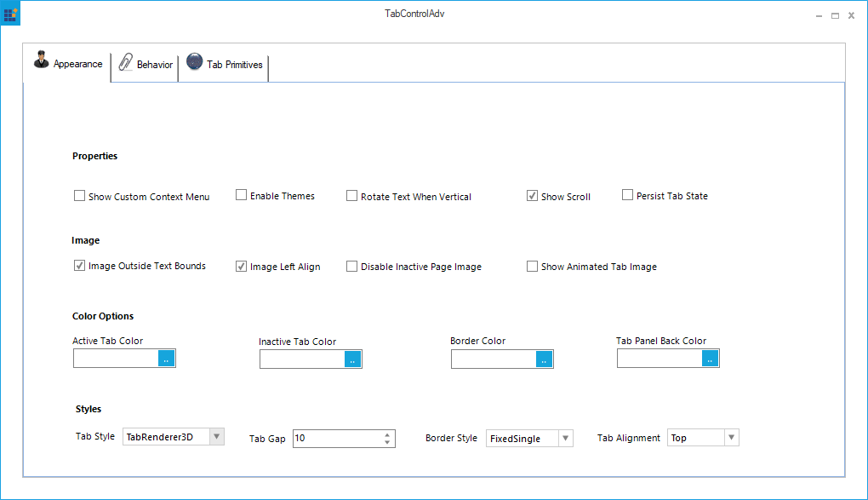Open the Active Tab Color picker button

pos(166,359)
